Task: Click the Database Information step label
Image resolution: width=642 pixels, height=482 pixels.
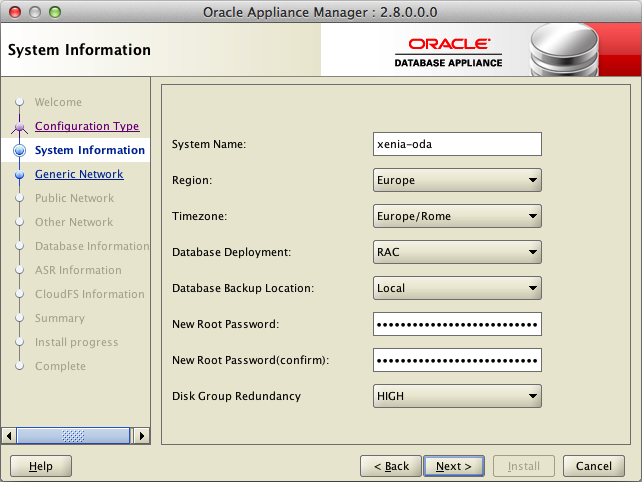Action: coord(92,246)
